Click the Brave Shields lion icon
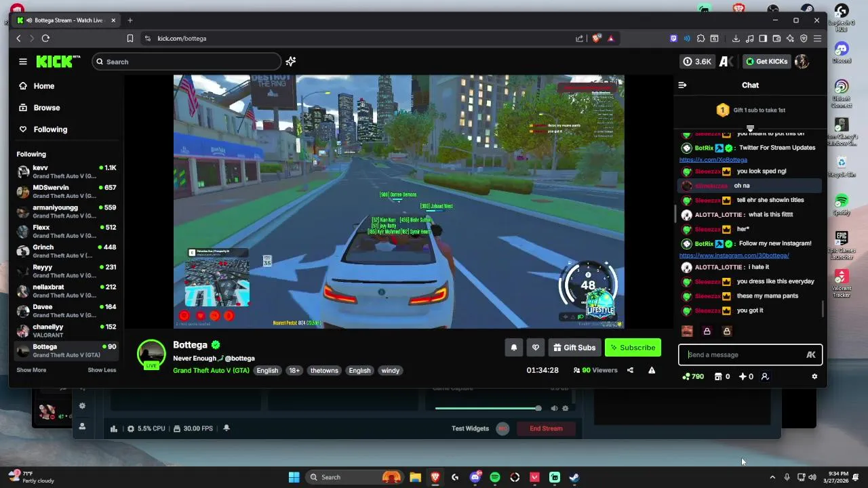Screen dimensions: 868x488 coord(597,39)
